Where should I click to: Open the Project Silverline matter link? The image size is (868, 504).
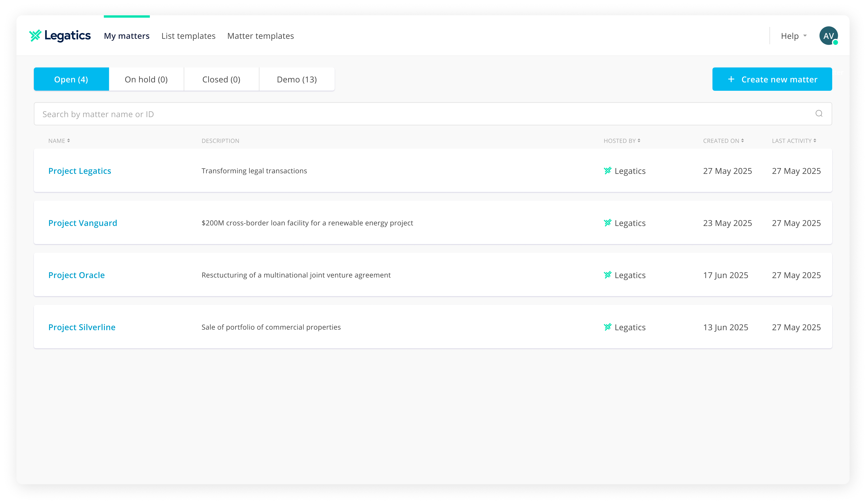coord(82,327)
